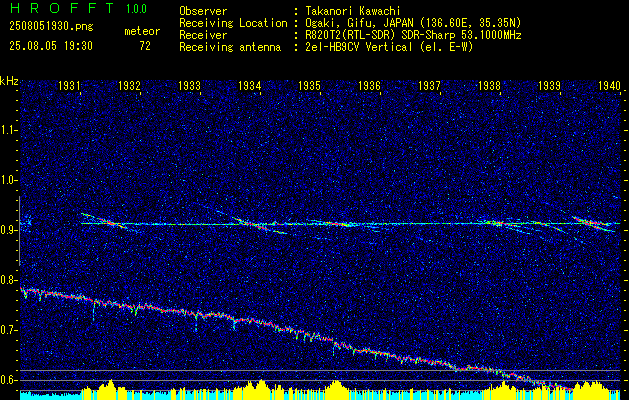
Task: Click the HROFFT title text
Action: tap(62, 8)
